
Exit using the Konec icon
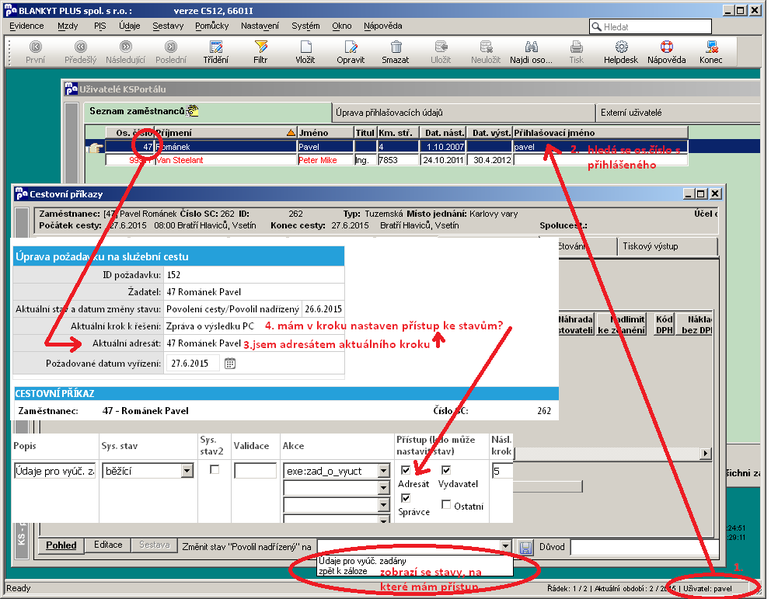point(711,52)
